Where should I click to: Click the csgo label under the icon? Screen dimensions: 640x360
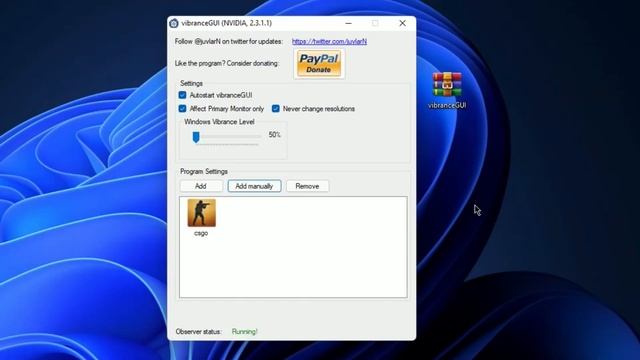point(201,233)
